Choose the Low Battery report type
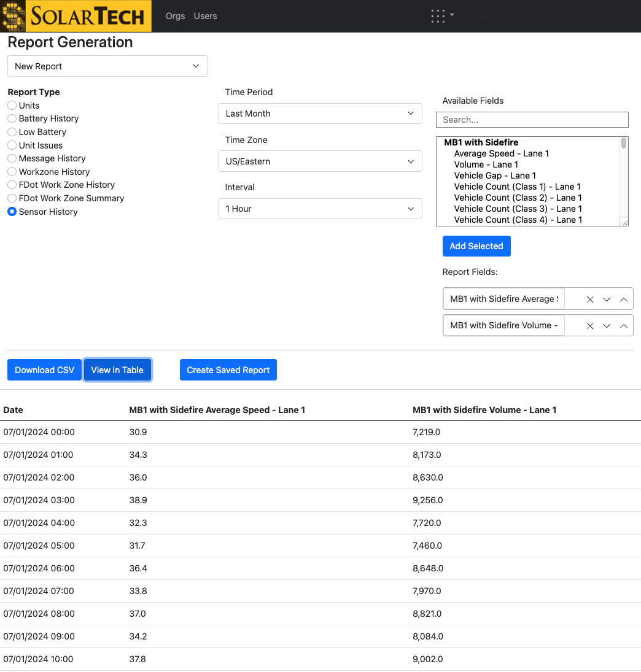The width and height of the screenshot is (641, 672). click(12, 132)
